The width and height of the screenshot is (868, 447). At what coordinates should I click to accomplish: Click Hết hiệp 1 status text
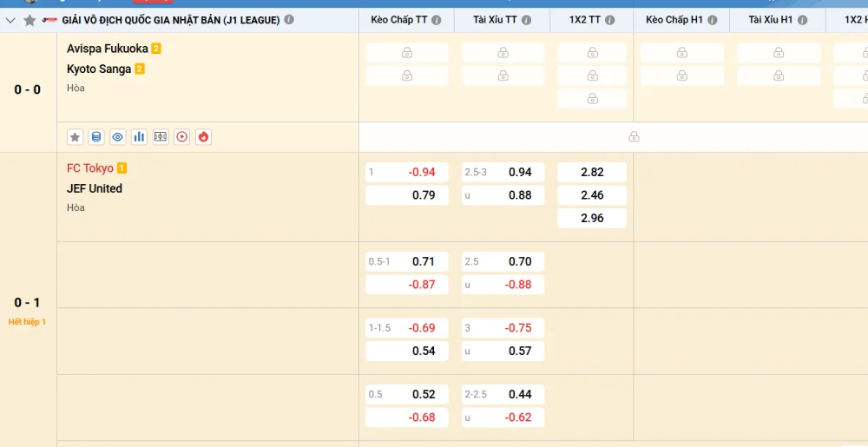27,322
